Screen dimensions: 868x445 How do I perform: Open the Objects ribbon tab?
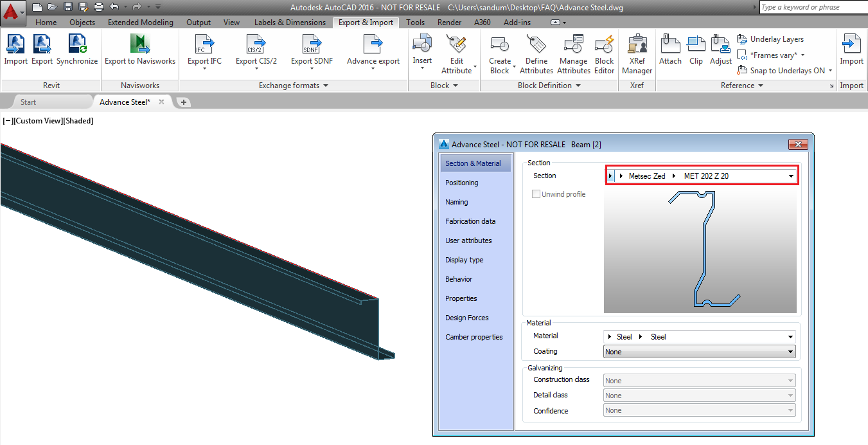pos(82,23)
